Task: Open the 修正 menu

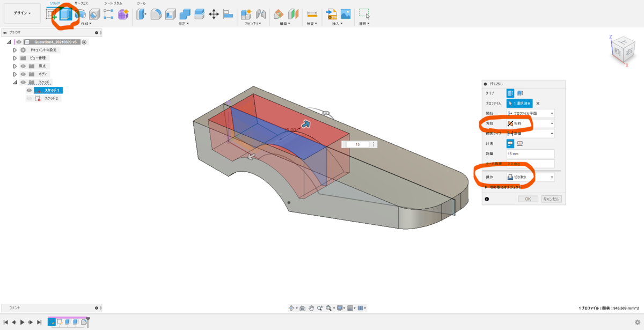Action: 185,24
